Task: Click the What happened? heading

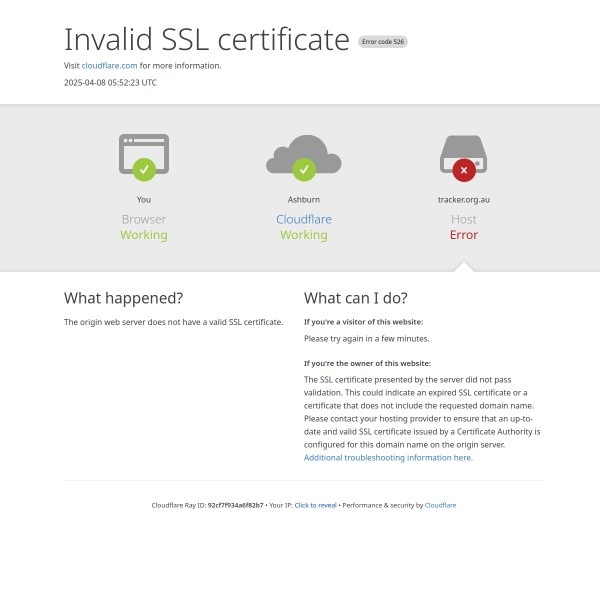Action: 123,298
